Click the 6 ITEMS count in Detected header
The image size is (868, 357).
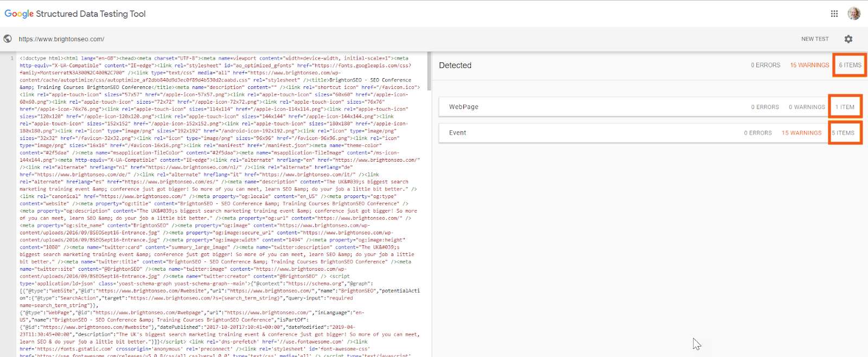tap(850, 65)
